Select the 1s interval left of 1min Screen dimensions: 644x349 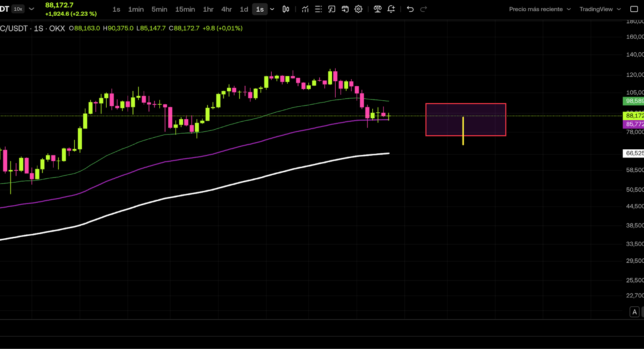click(116, 9)
